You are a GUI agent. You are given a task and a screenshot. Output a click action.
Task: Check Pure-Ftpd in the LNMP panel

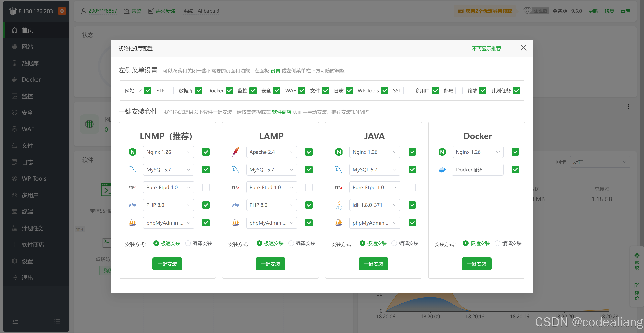click(x=206, y=187)
